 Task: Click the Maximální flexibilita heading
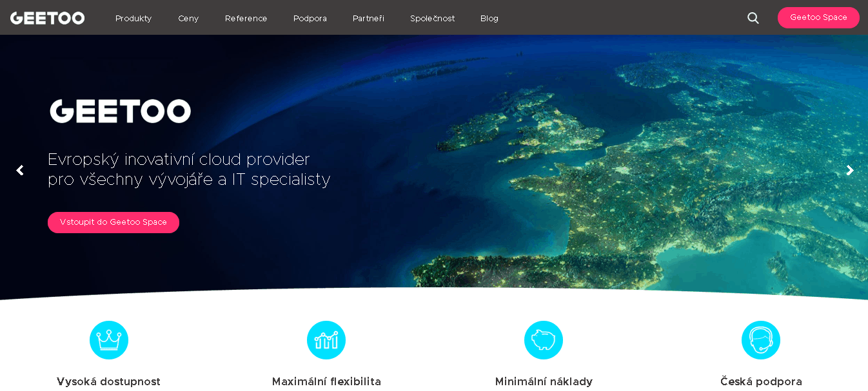(326, 381)
